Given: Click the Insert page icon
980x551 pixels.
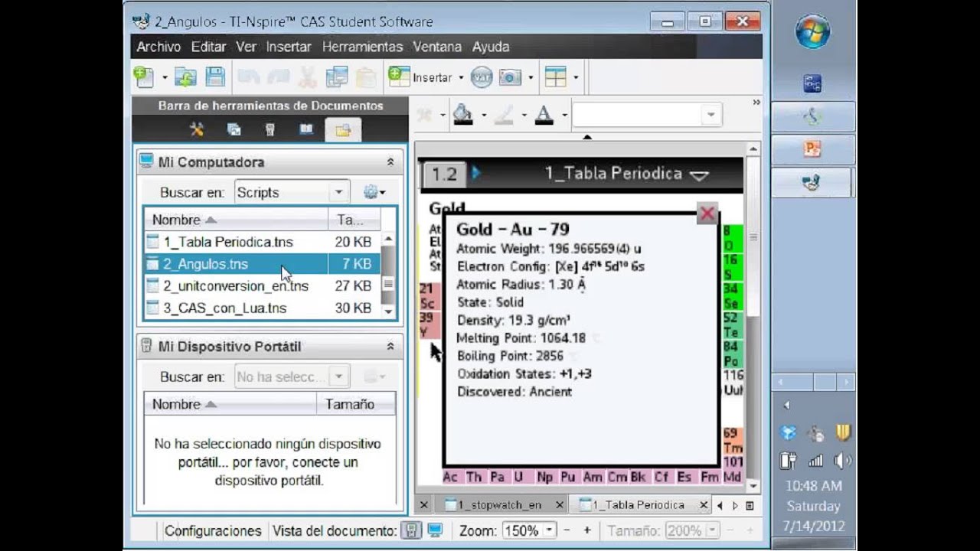Looking at the screenshot, I should (x=399, y=76).
